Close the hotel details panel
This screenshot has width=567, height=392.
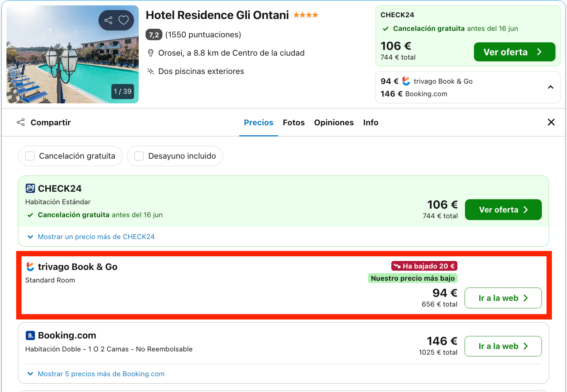[551, 122]
